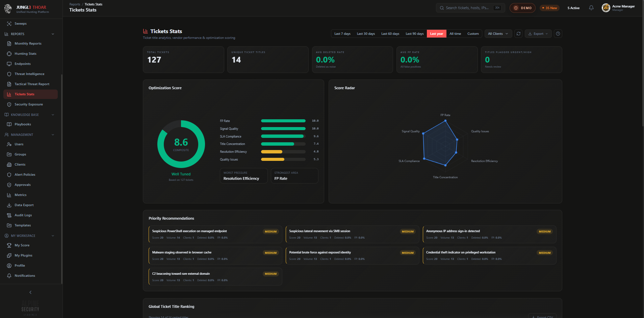Click the Groups folder icon

click(9, 154)
